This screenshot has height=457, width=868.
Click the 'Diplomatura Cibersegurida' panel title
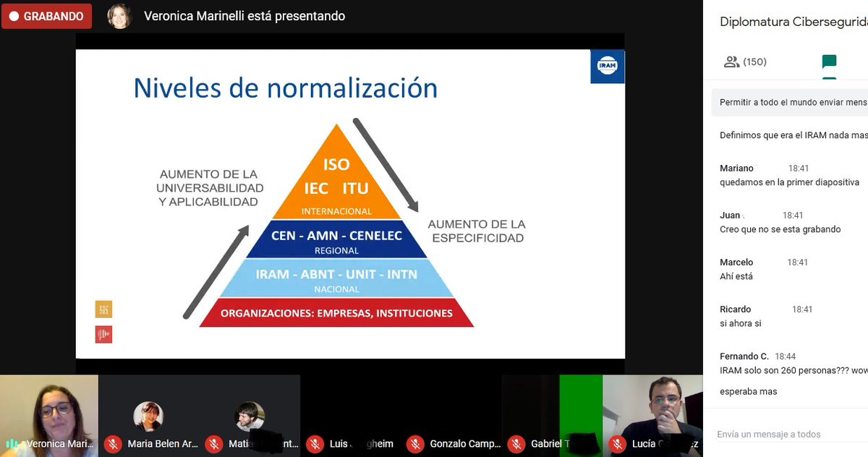(x=793, y=22)
